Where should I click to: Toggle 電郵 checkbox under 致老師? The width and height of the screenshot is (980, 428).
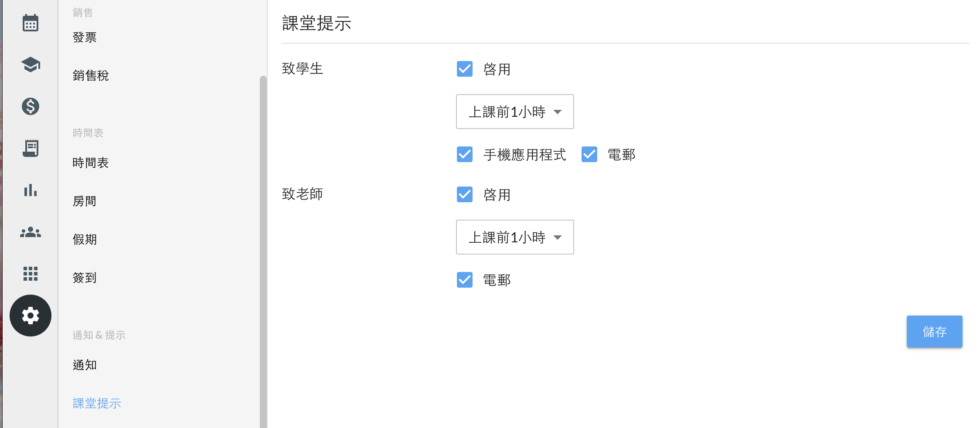pyautogui.click(x=465, y=280)
